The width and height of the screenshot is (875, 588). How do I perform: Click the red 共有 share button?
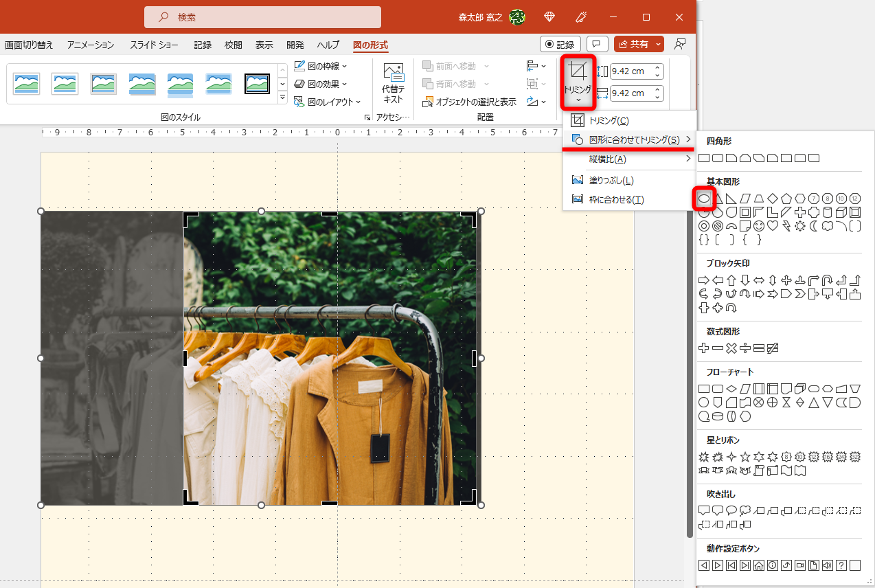(x=637, y=43)
